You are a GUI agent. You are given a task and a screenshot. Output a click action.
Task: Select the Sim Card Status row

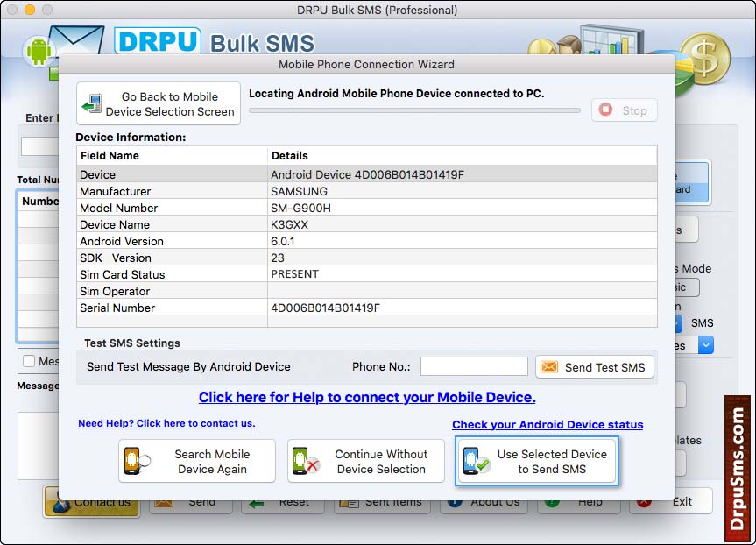point(367,274)
